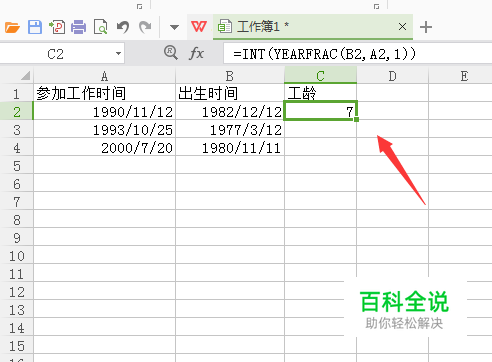Select row 15 header

point(17,345)
